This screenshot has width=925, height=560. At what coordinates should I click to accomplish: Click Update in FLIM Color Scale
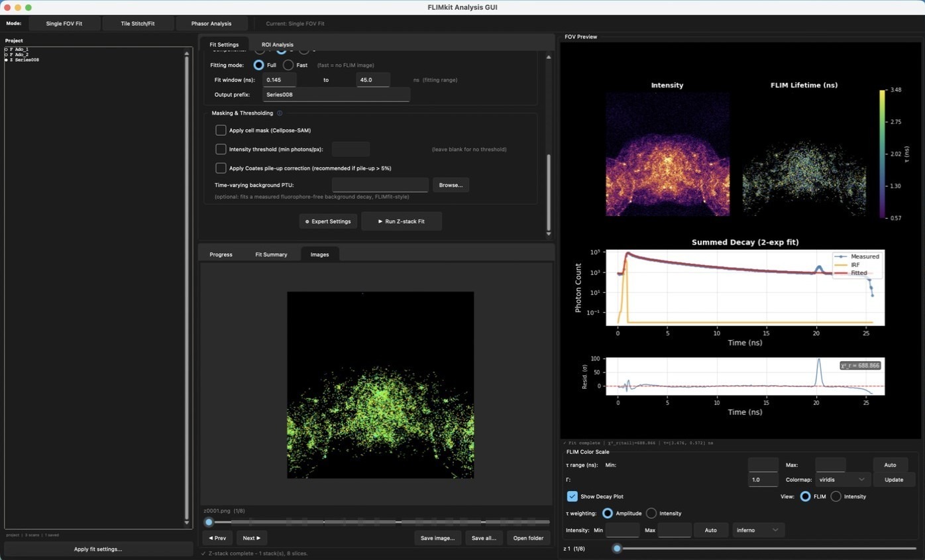point(894,480)
